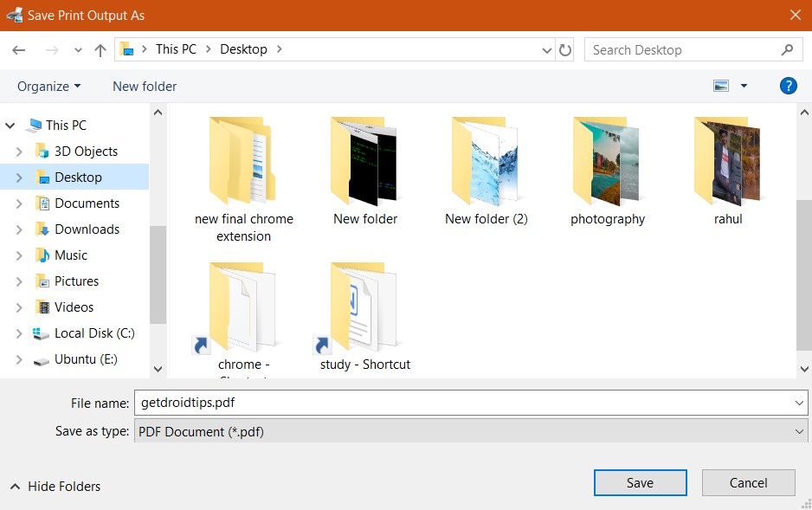This screenshot has height=510, width=812.
Task: Collapse the This PC tree node
Action: [10, 126]
